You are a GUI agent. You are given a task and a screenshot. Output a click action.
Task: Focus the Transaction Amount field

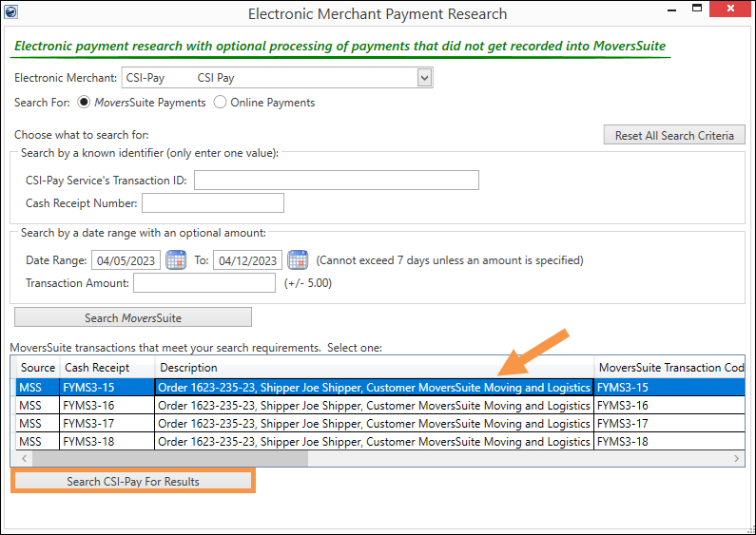pyautogui.click(x=204, y=283)
